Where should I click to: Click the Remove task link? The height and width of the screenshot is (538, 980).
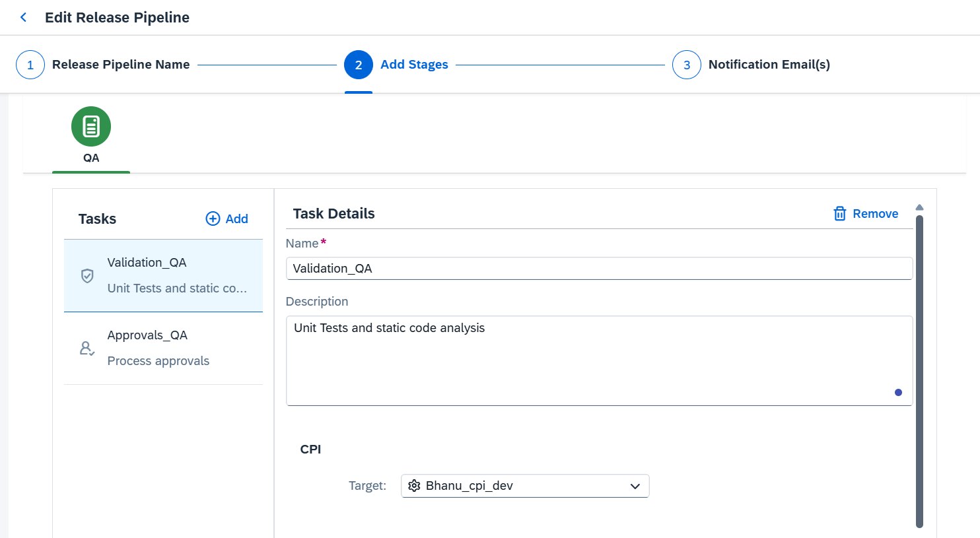click(x=875, y=213)
